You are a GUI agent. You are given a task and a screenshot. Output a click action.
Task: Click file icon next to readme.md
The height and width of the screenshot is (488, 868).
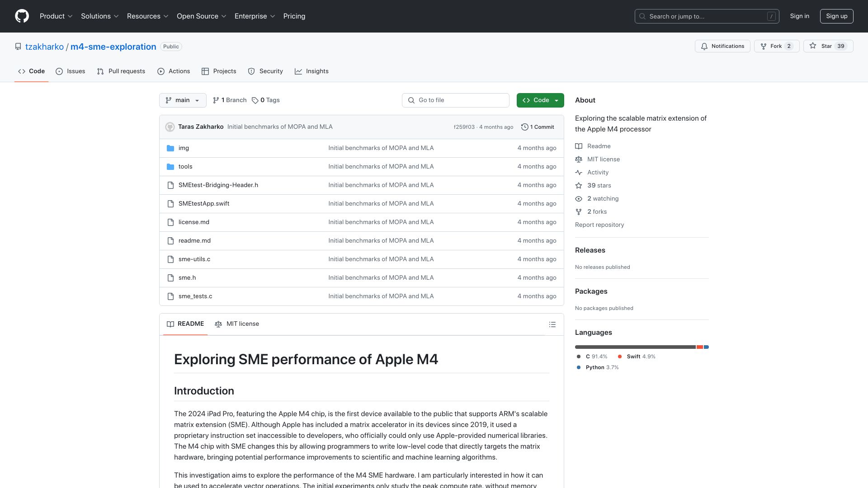170,241
